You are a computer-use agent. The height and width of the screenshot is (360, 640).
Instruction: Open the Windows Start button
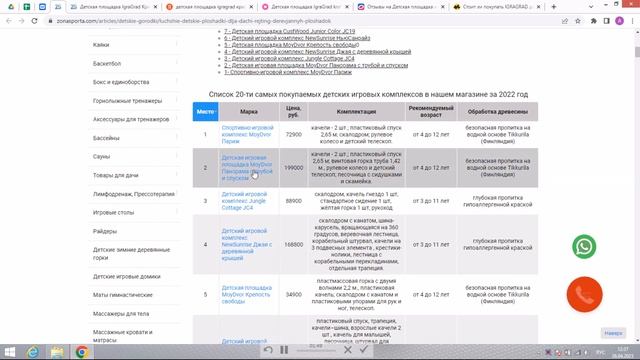9,352
